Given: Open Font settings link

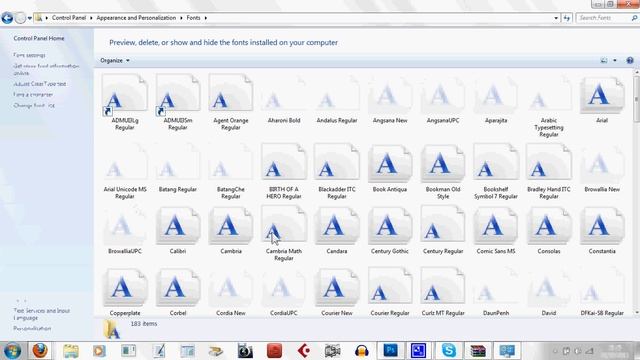Looking at the screenshot, I should coord(29,55).
